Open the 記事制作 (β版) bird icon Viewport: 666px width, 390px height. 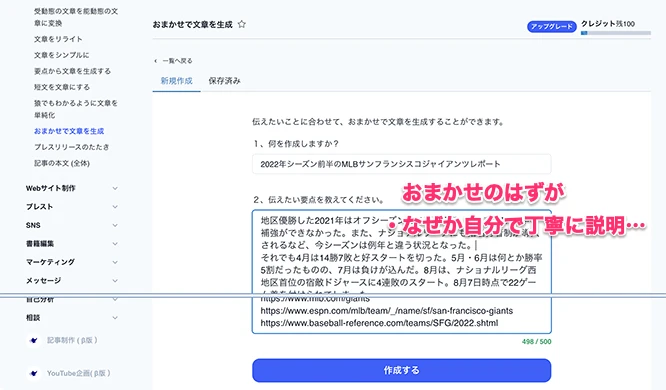coord(34,340)
